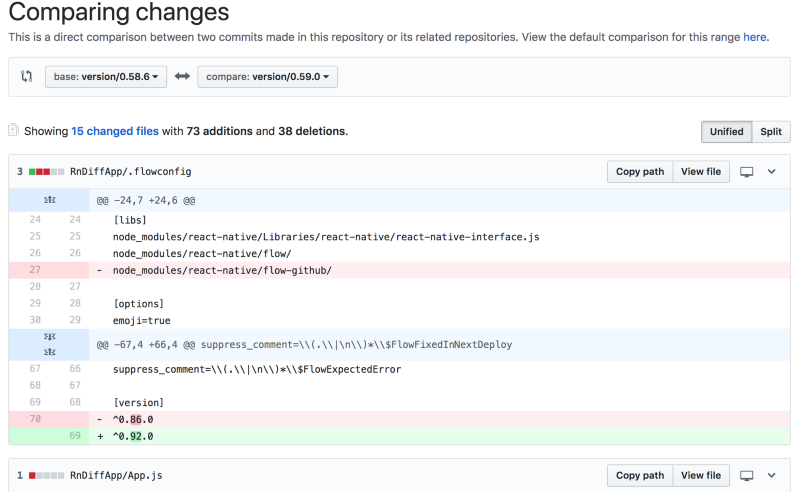Image resolution: width=800 pixels, height=492 pixels.
Task: Switch to Unified diff view
Action: [726, 131]
